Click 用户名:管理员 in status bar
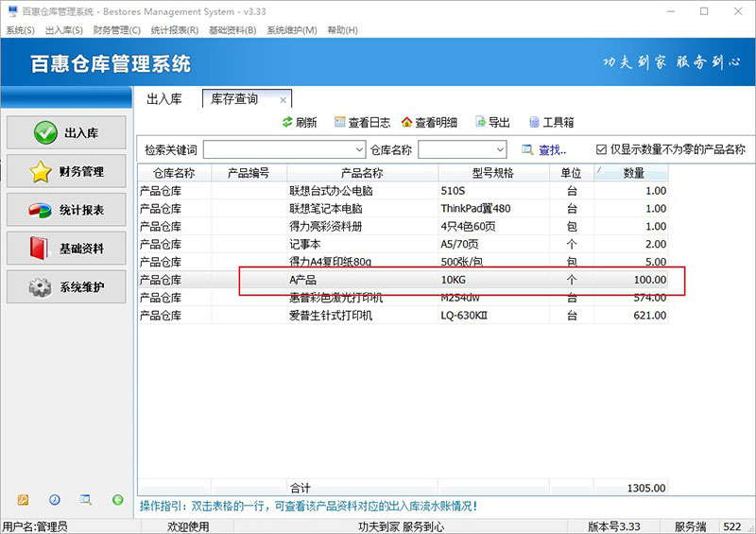The height and width of the screenshot is (534, 756). click(35, 526)
